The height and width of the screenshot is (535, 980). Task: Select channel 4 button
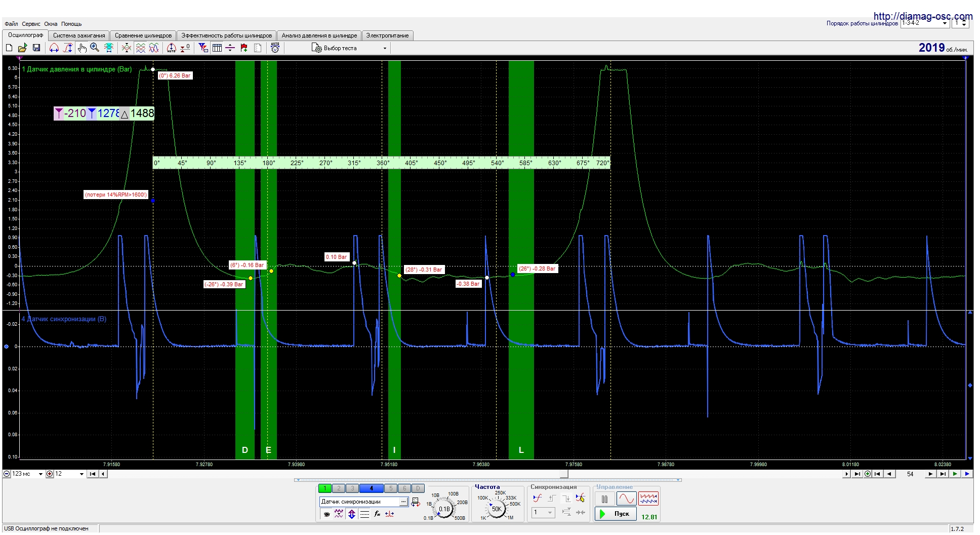pyautogui.click(x=372, y=488)
